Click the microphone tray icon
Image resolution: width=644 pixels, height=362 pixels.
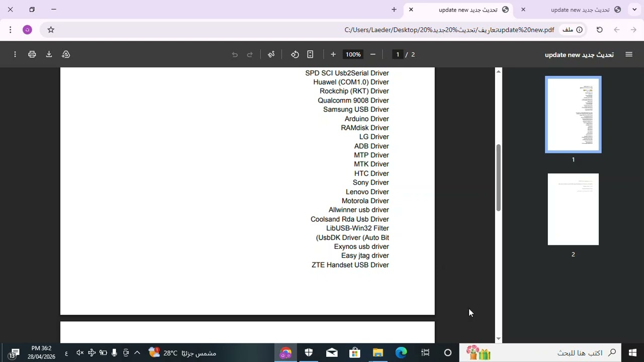[x=115, y=353]
